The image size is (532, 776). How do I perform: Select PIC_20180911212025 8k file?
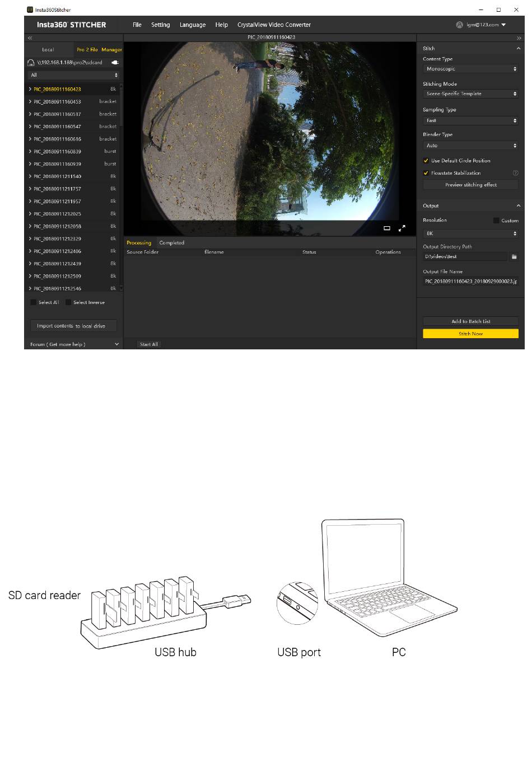[73, 214]
